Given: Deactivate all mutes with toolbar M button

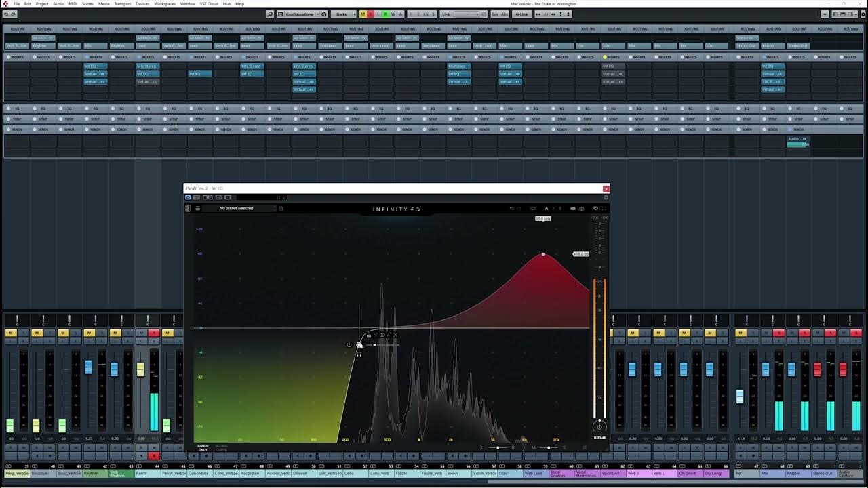Looking at the screenshot, I should [x=363, y=14].
